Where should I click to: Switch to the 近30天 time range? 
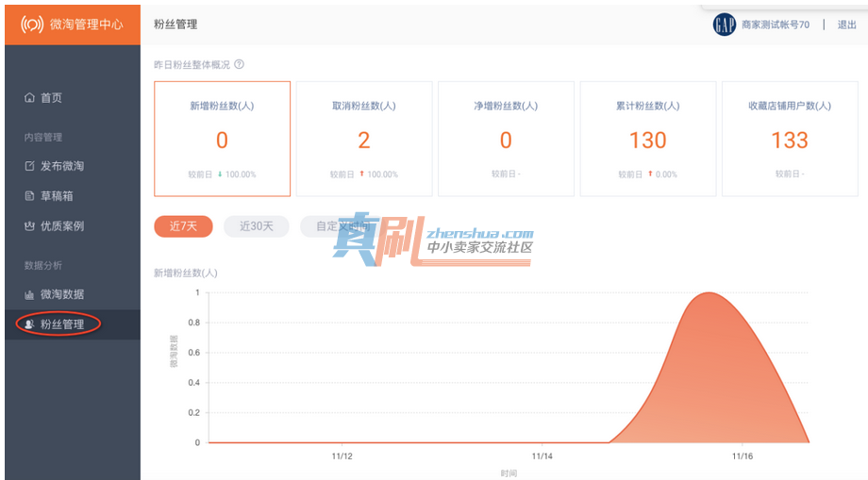256,226
